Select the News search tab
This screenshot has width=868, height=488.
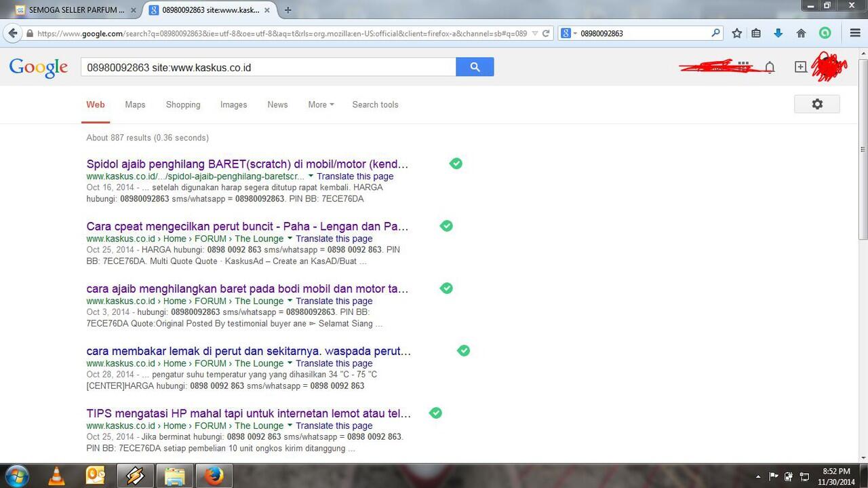277,105
